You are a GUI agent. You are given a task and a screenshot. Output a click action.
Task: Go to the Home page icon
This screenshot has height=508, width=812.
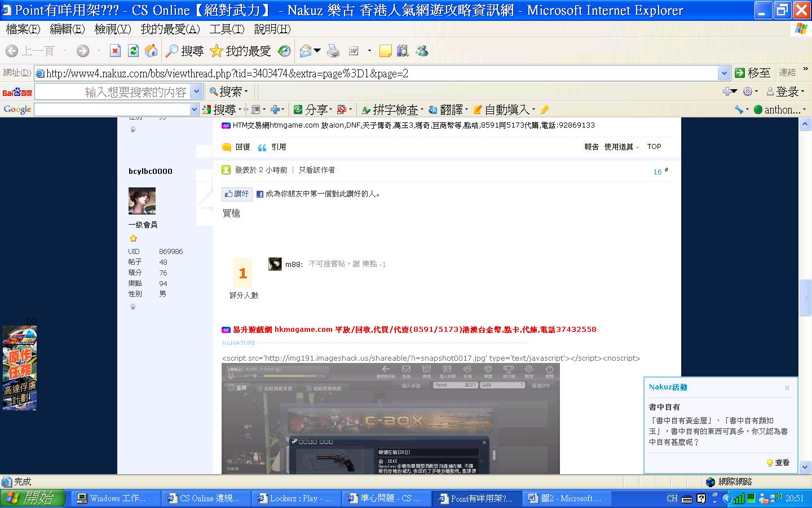coord(151,51)
